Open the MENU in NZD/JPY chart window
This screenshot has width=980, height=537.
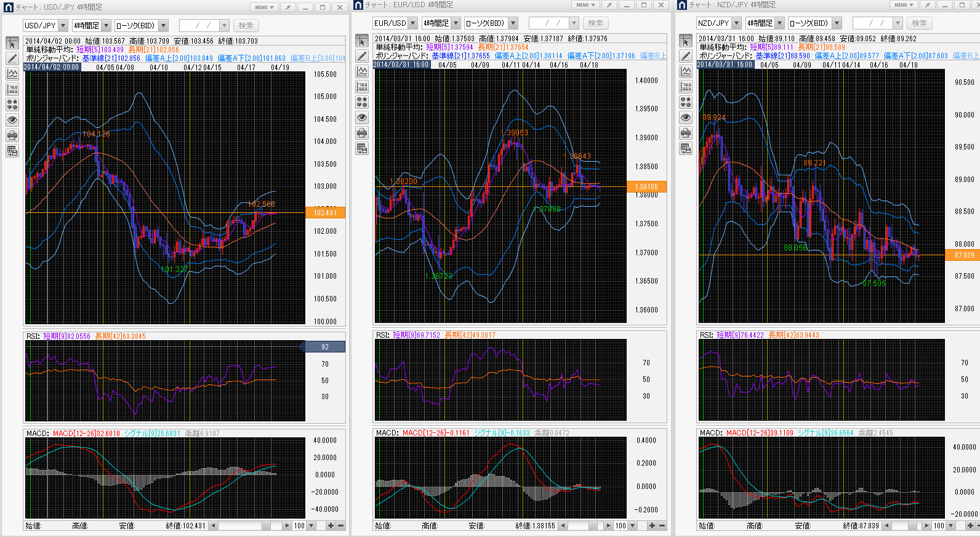[904, 5]
